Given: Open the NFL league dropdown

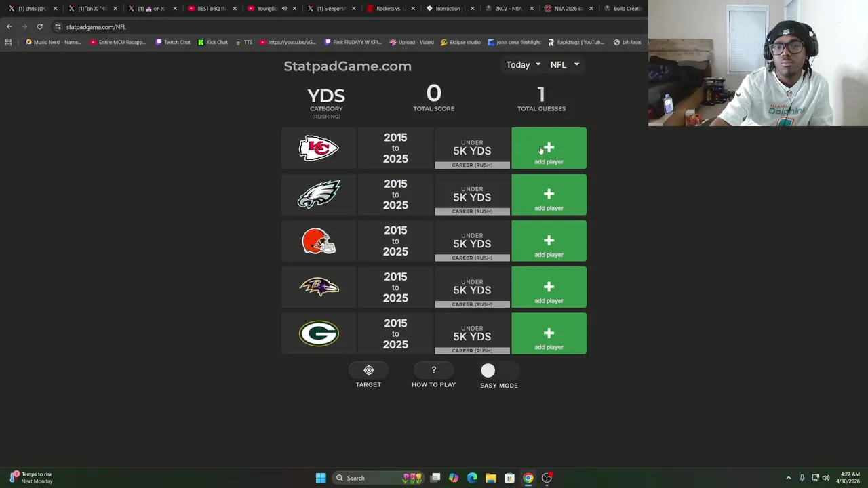Looking at the screenshot, I should [x=564, y=65].
